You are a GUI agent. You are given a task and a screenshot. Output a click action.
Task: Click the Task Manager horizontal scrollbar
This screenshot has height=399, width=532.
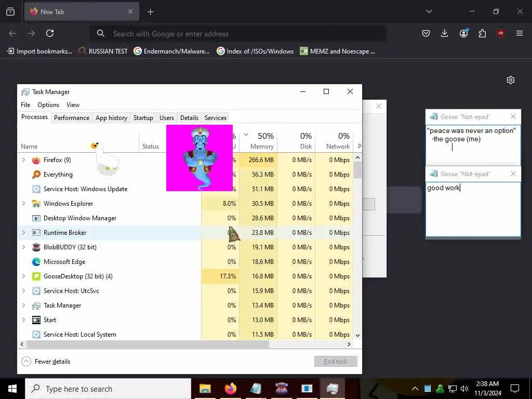tap(148, 344)
